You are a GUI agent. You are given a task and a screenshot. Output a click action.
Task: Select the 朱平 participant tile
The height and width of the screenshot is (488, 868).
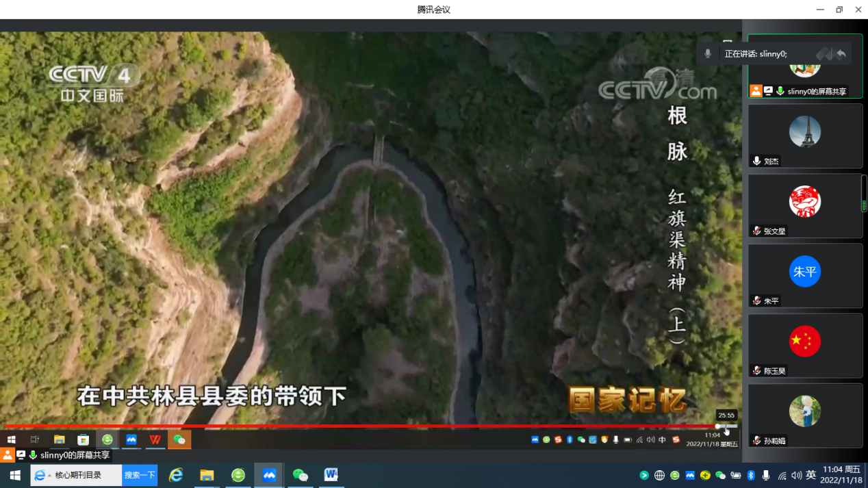(805, 276)
